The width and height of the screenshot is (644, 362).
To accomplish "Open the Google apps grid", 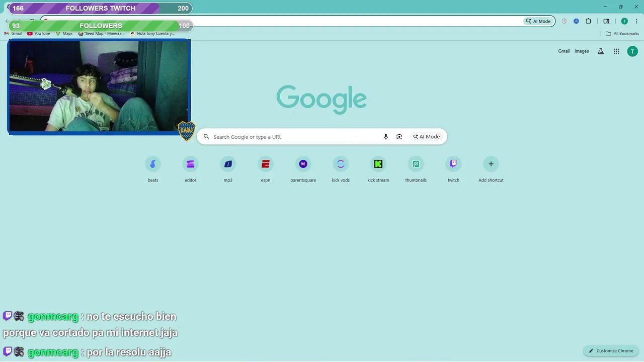I will tap(616, 51).
